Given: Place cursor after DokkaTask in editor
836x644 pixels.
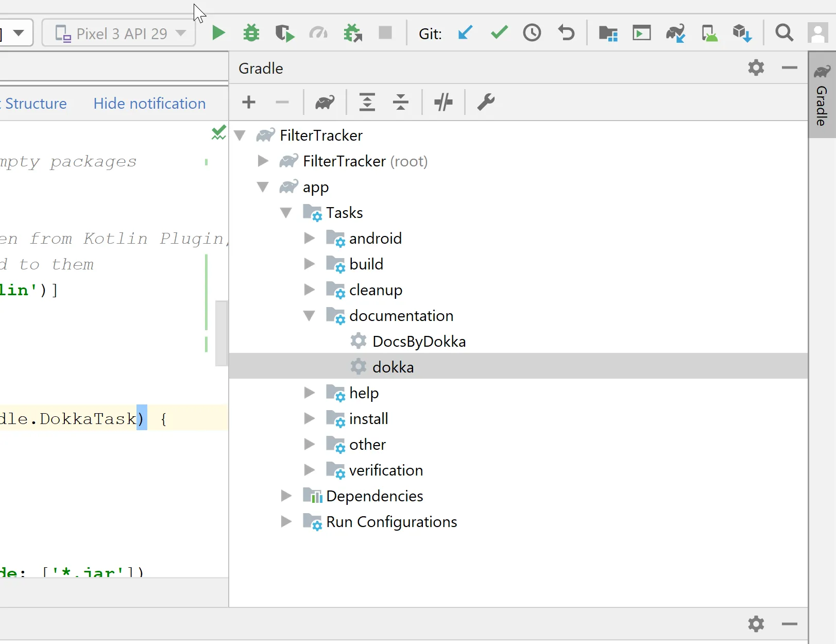Looking at the screenshot, I should [x=137, y=418].
